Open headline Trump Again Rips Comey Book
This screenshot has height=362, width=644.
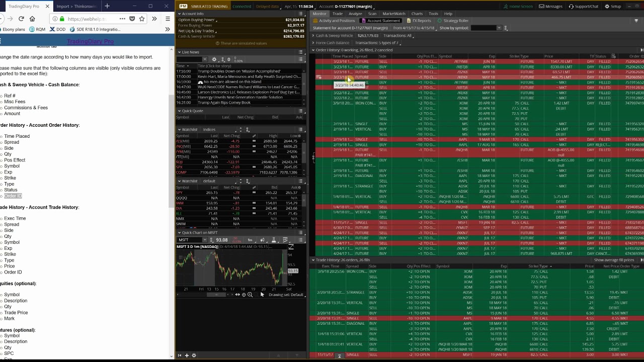[x=224, y=103]
